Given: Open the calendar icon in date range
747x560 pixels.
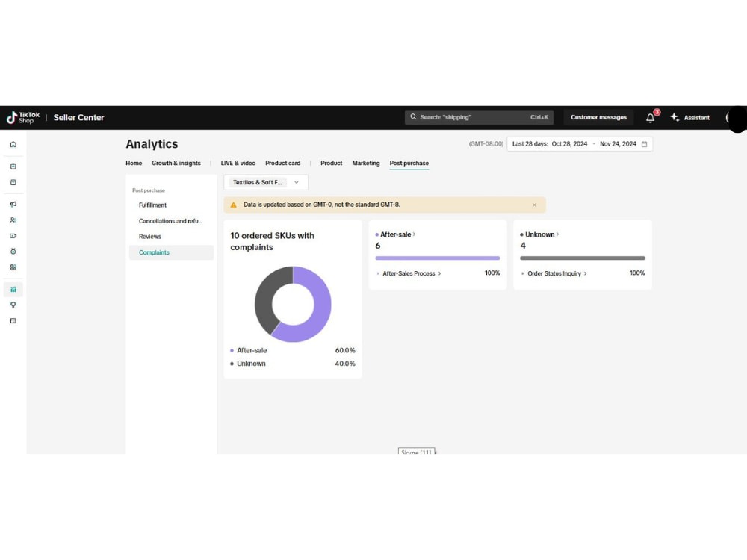Looking at the screenshot, I should (x=644, y=144).
